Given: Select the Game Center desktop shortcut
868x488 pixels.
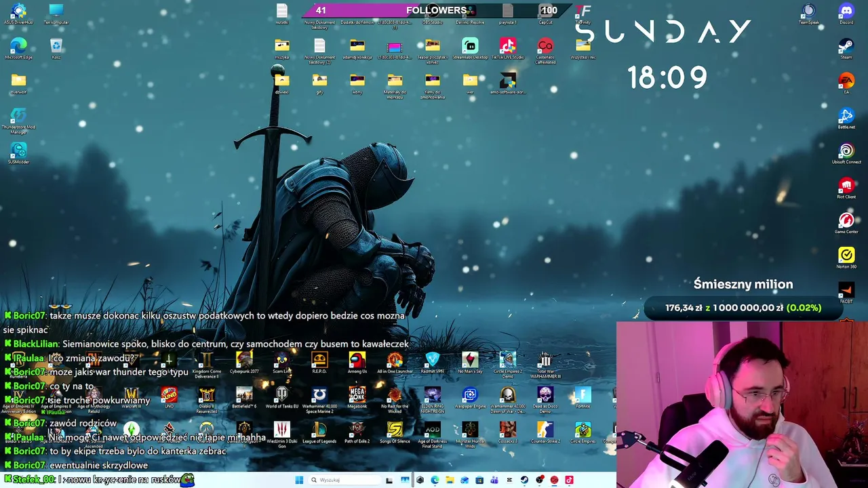Looking at the screenshot, I should pyautogui.click(x=846, y=224).
